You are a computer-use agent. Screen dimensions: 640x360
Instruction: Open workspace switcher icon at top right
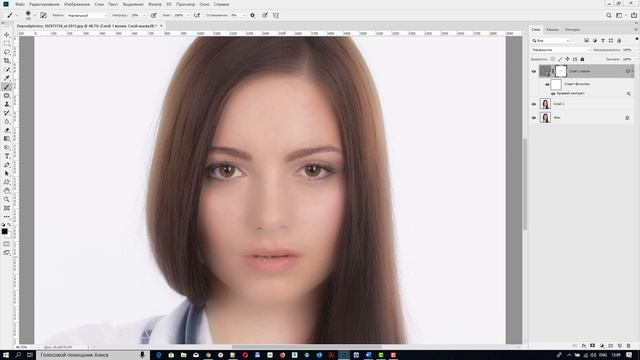[x=620, y=15]
